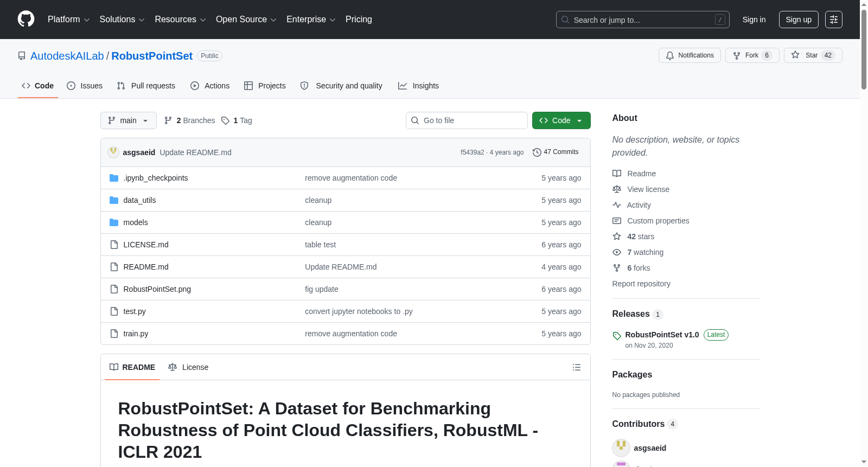Click the Search or jump to field
Screen dimensions: 868x467
(x=643, y=20)
